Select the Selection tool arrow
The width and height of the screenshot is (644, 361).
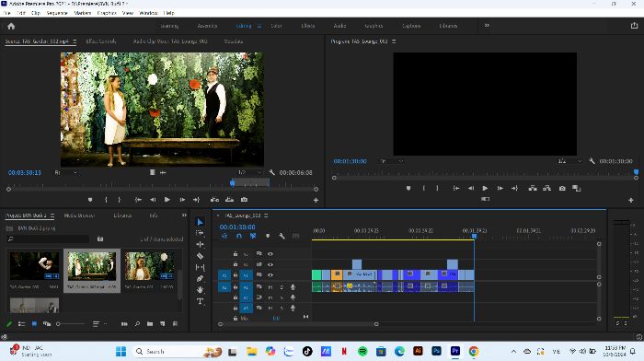click(x=200, y=223)
